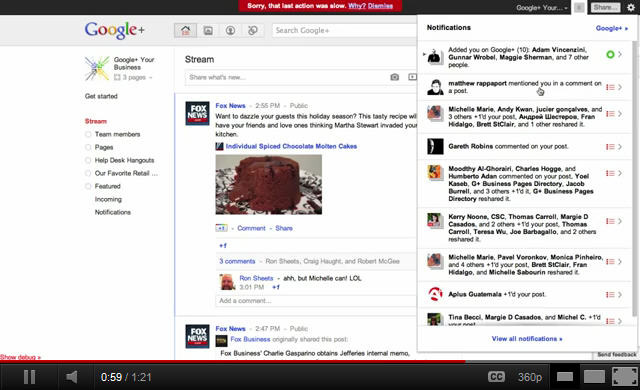Open Individual Spiced Chocolate Molten Cakes link
This screenshot has height=390, width=640.
coord(291,146)
